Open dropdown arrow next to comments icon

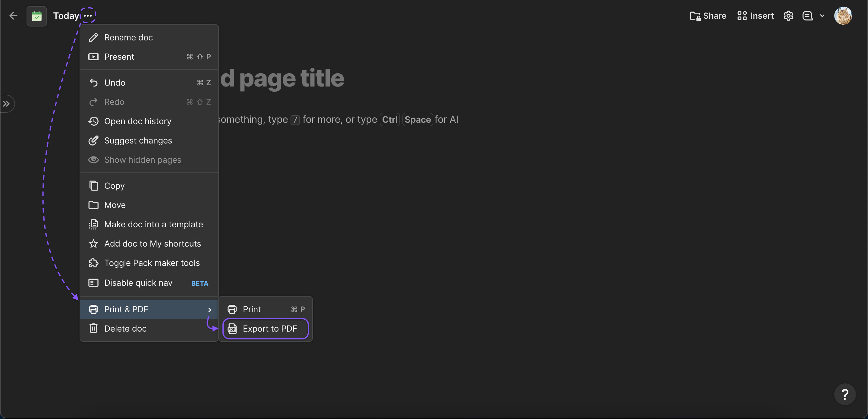(x=822, y=15)
